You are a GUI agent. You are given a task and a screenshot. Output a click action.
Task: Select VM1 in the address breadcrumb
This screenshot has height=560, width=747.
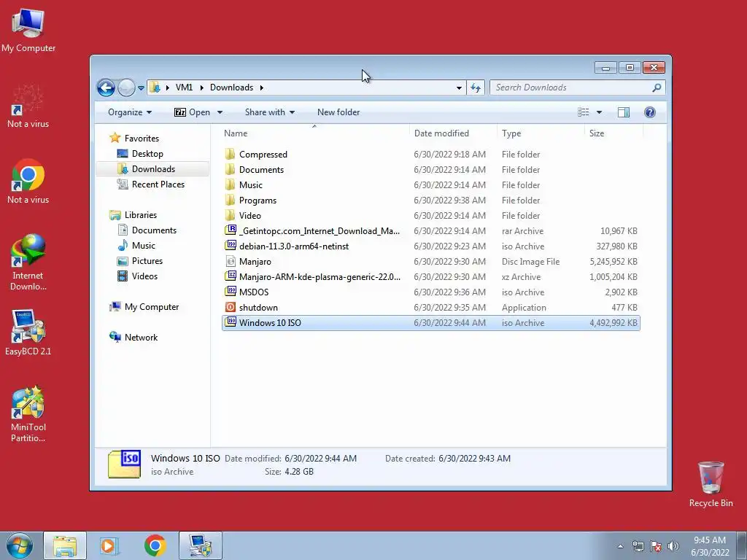184,87
